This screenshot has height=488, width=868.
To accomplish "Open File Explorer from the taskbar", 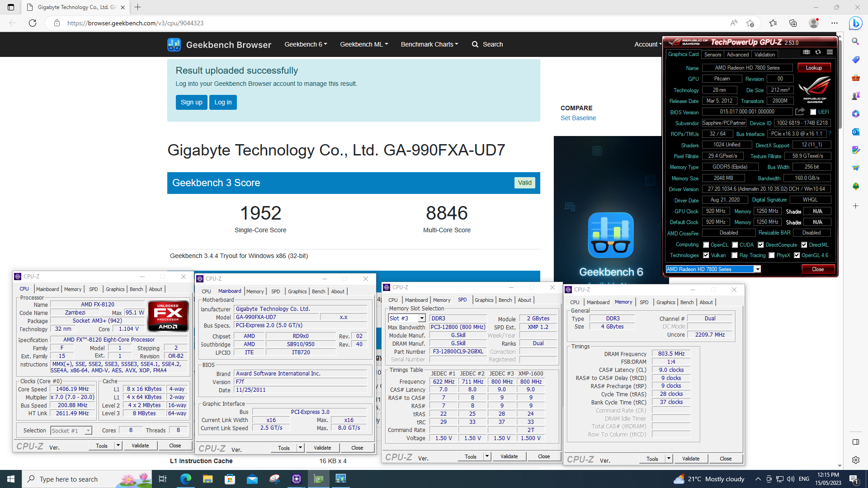I will [x=208, y=479].
